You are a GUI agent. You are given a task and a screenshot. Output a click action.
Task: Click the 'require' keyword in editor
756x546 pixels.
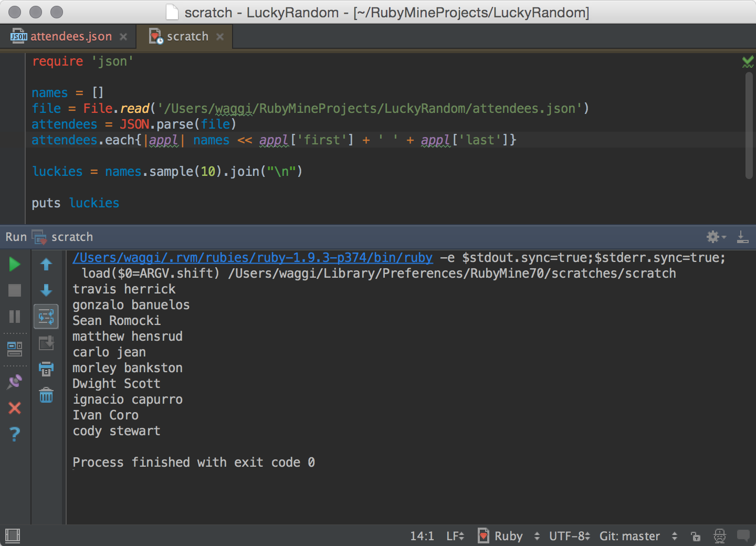(57, 61)
